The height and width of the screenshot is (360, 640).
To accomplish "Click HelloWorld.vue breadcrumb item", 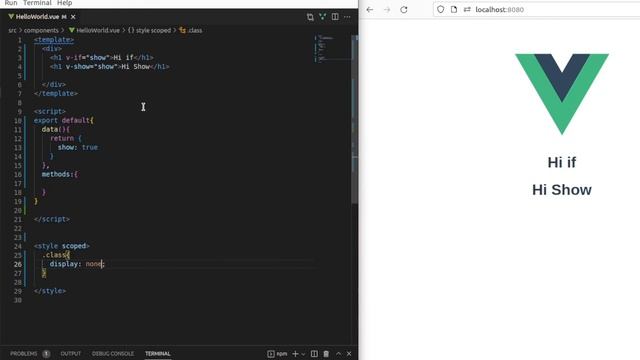I will tap(94, 30).
